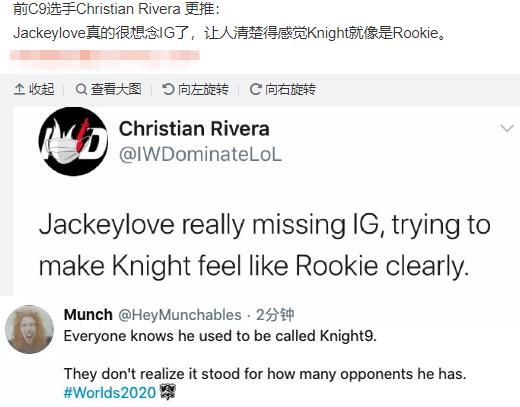Image resolution: width=520 pixels, height=407 pixels.
Task: Open Munch's profile picture
Action: tap(29, 329)
